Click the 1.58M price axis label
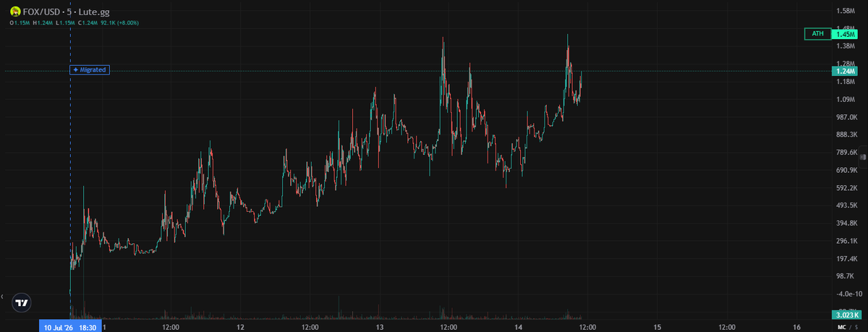Image resolution: width=868 pixels, height=332 pixels. pos(846,11)
